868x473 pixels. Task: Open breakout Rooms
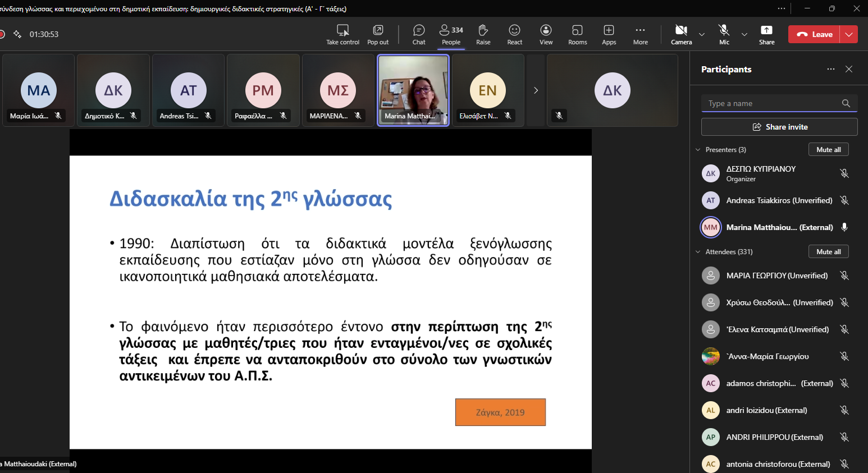577,34
